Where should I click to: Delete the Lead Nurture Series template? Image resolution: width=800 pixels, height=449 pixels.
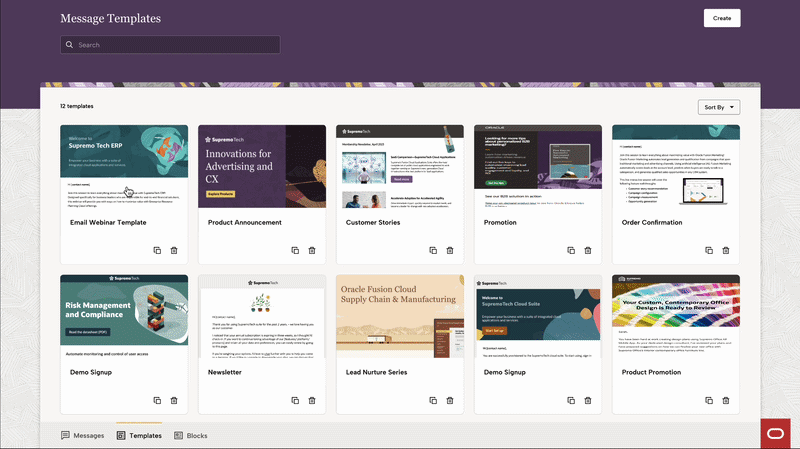450,401
